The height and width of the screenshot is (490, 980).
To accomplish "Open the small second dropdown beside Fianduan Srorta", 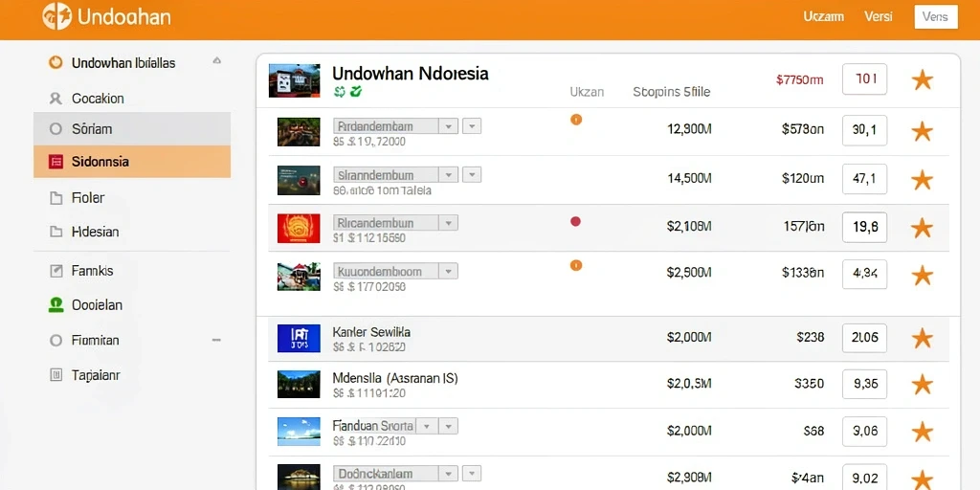I will click(448, 426).
